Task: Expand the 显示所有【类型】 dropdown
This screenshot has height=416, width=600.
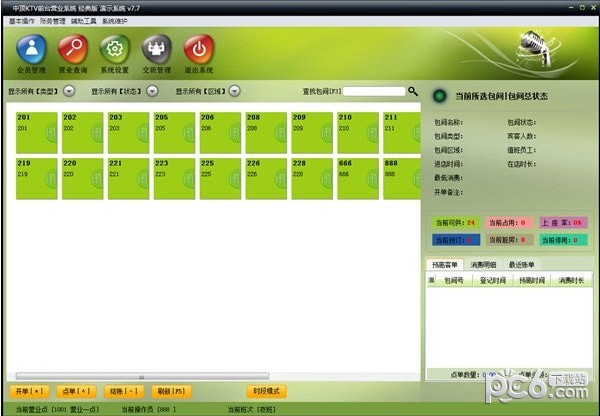Action: click(69, 91)
